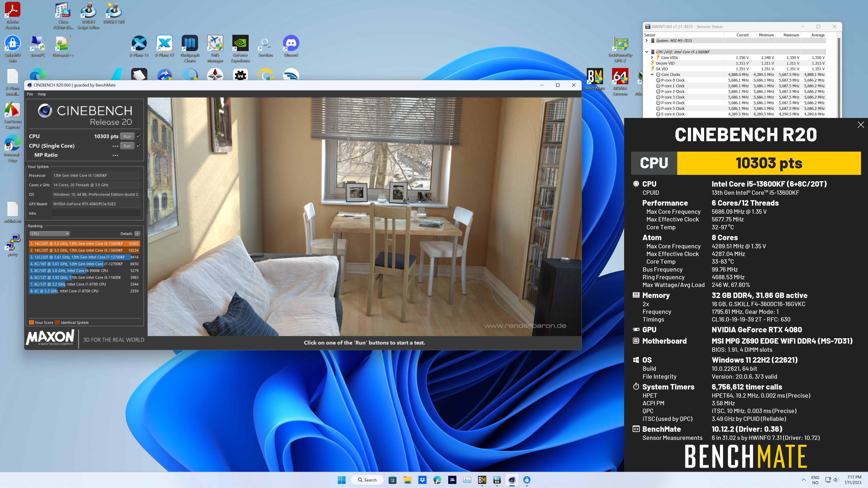Expand Core VIDs row in HWiNFO
868x488 pixels.
652,58
